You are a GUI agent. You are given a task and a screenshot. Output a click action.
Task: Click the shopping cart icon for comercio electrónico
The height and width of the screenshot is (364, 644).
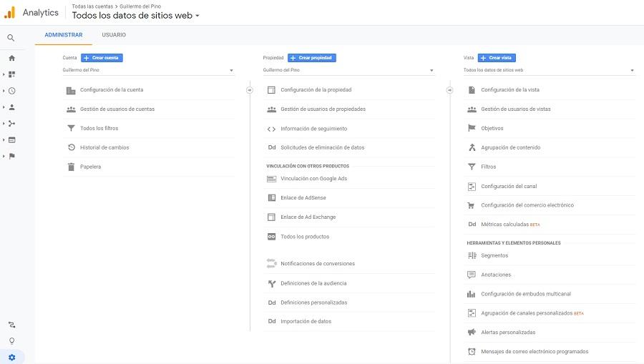point(471,205)
